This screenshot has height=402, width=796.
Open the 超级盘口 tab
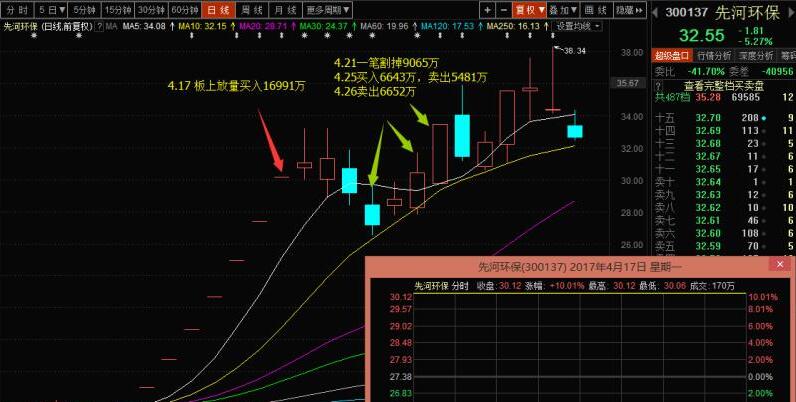pyautogui.click(x=672, y=55)
